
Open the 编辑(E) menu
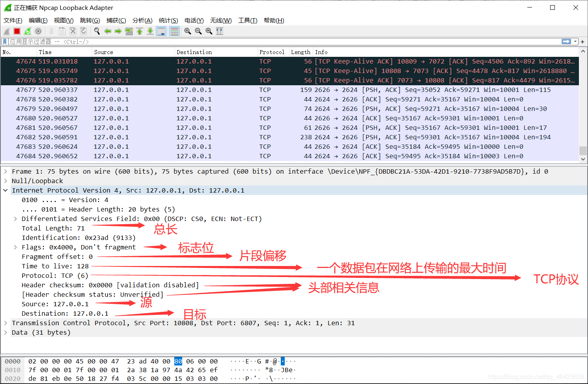(38, 21)
